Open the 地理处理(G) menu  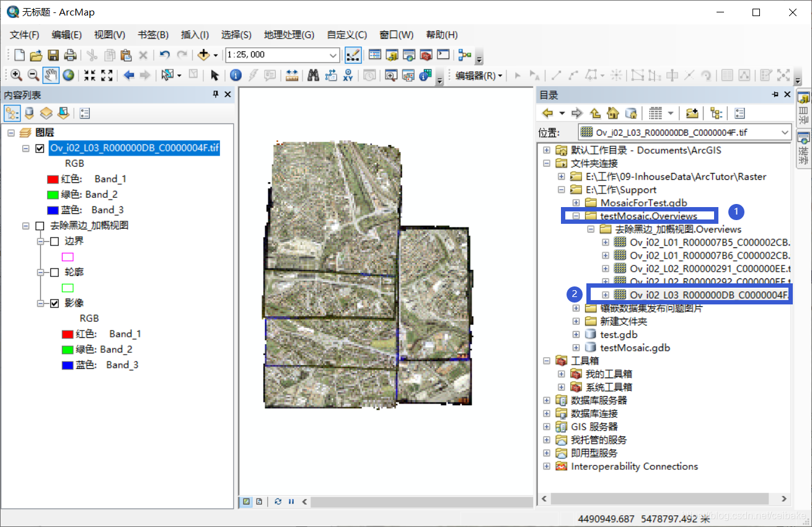289,35
